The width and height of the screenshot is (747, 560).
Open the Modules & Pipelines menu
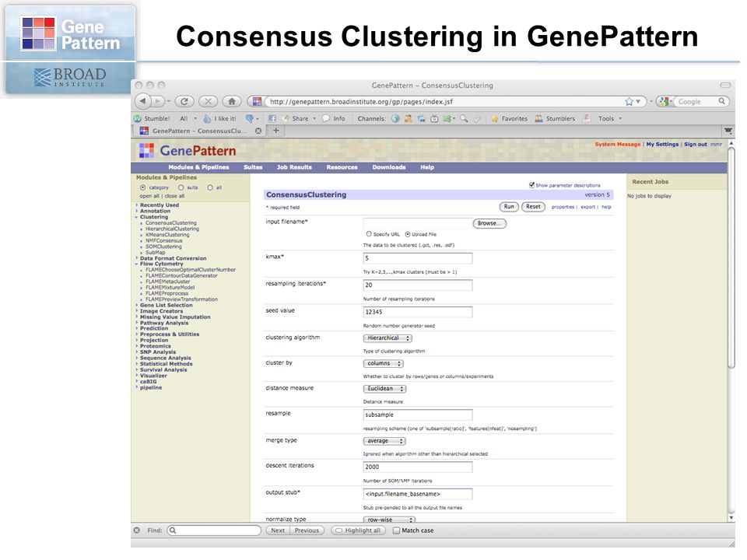198,167
